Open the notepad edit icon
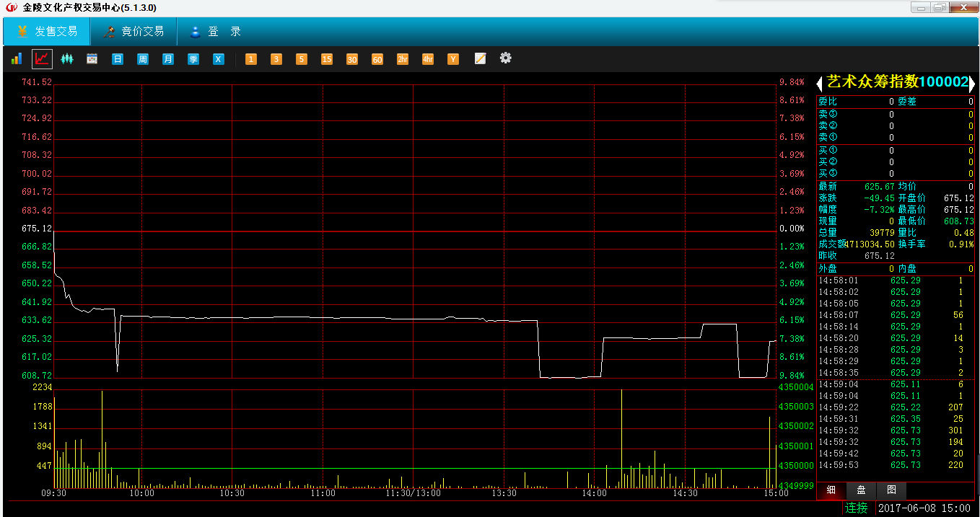Viewport: 980px width, 517px height. [x=480, y=58]
